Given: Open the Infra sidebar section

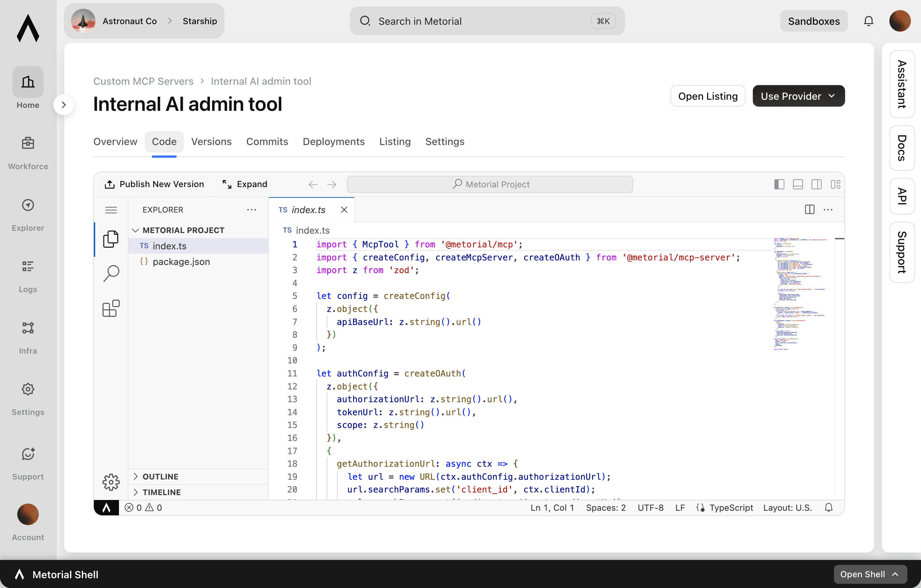Looking at the screenshot, I should (x=28, y=337).
